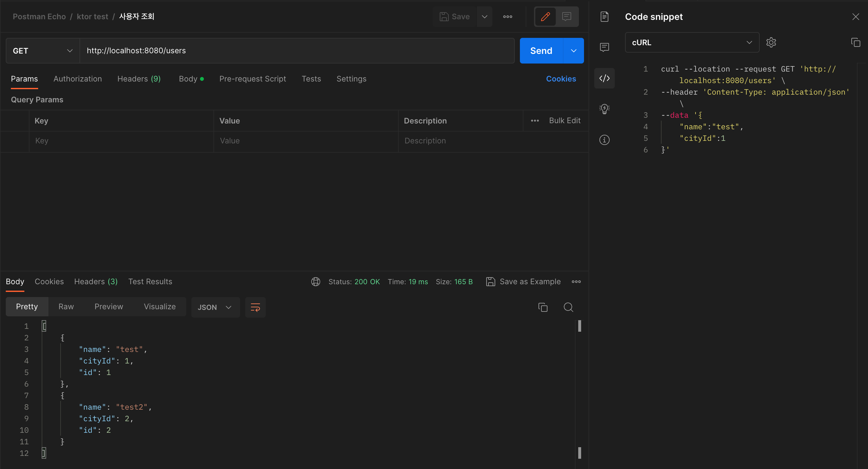
Task: Select the response Body tab
Action: [x=15, y=282]
